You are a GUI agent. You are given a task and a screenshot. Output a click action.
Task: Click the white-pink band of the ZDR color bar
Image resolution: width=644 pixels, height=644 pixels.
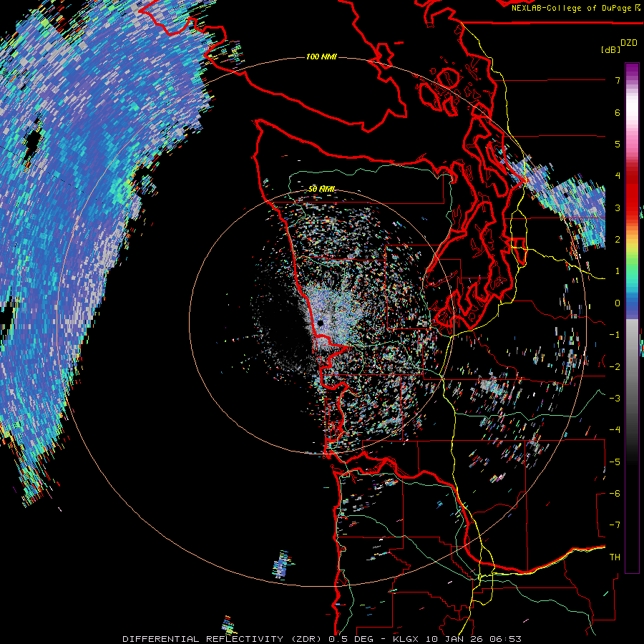tap(632, 115)
